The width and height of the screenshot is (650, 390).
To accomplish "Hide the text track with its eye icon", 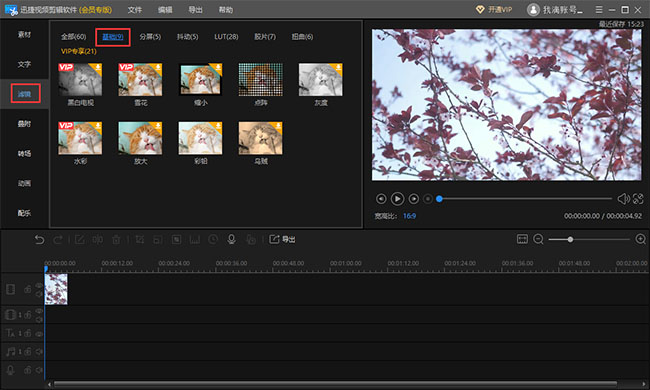I will [x=39, y=334].
